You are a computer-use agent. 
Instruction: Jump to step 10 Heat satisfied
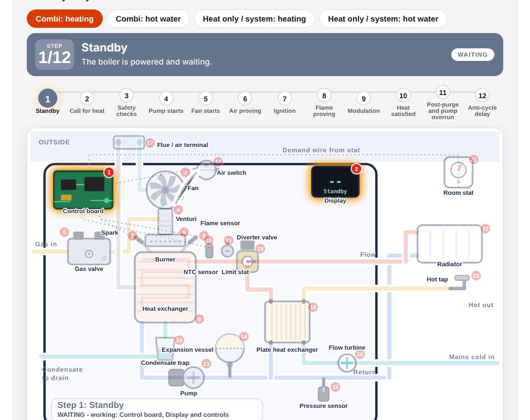click(403, 96)
